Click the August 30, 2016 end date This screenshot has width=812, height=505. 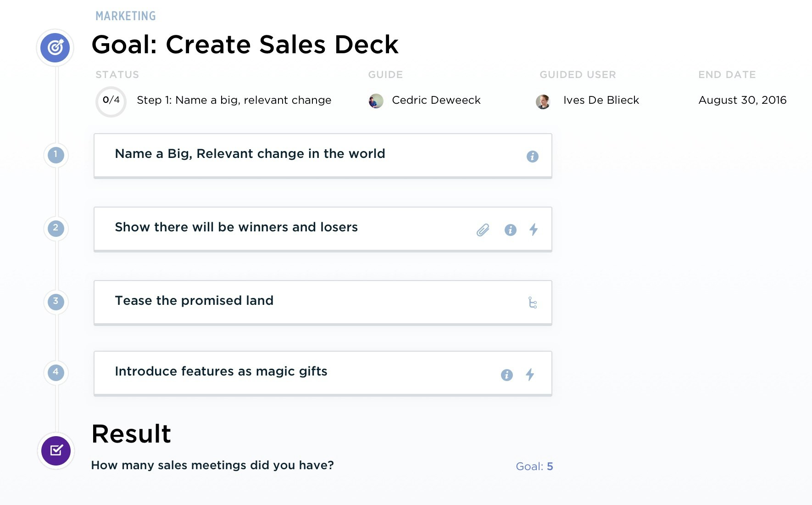tap(742, 100)
